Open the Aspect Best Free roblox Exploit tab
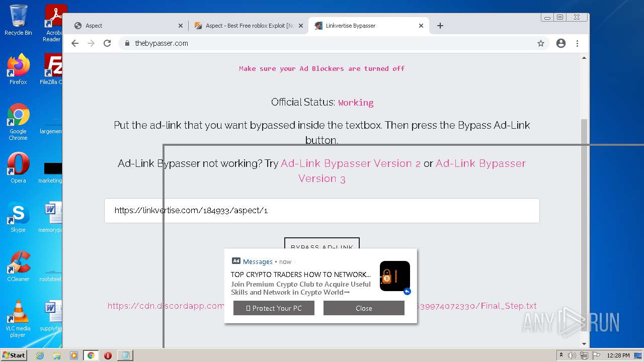644x362 pixels. pos(248,26)
